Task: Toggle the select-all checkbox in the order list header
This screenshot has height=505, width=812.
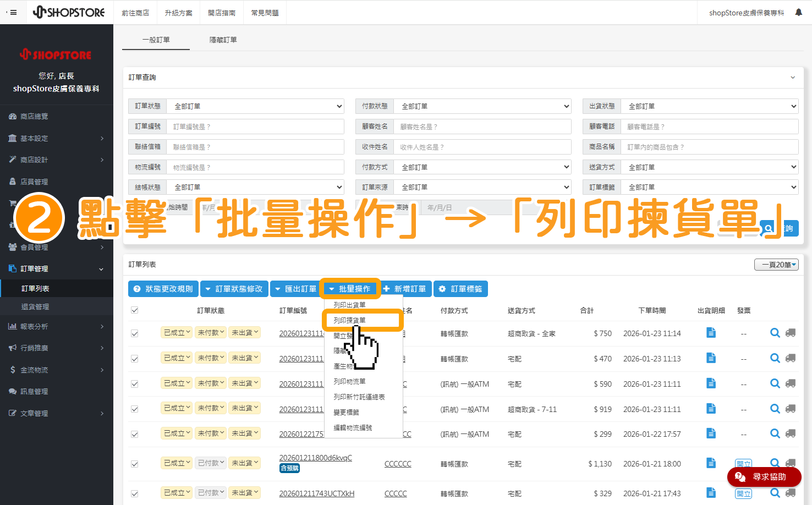Action: coord(134,310)
